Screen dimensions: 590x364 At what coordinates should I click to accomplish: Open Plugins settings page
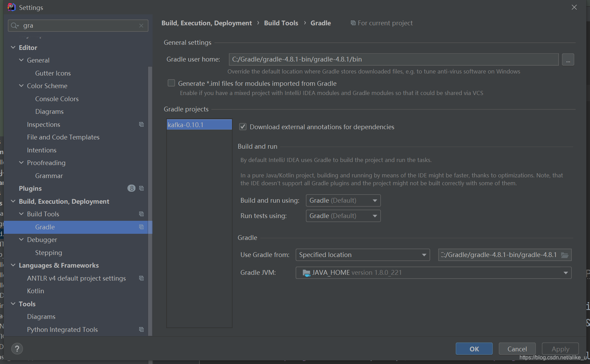pos(30,188)
